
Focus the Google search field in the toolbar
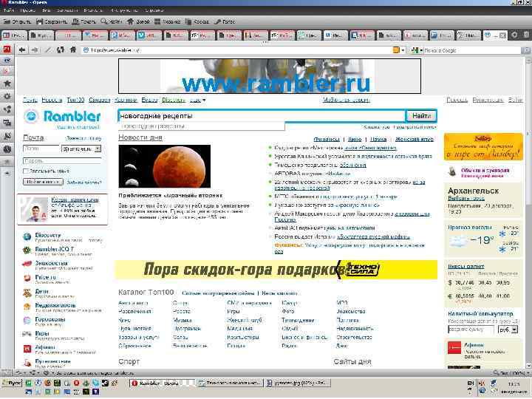pyautogui.click(x=472, y=50)
